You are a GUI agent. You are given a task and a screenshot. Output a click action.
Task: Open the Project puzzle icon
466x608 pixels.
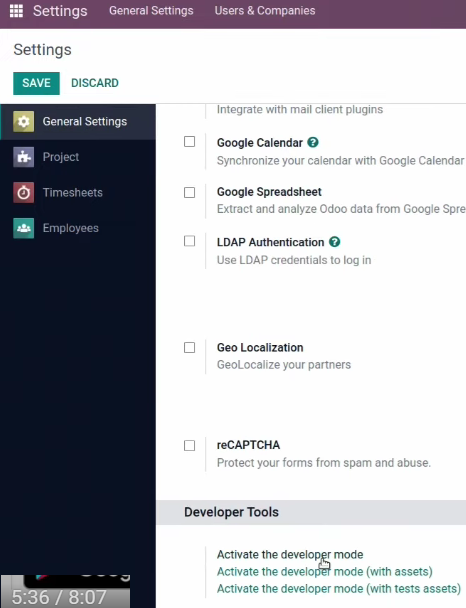(x=24, y=157)
